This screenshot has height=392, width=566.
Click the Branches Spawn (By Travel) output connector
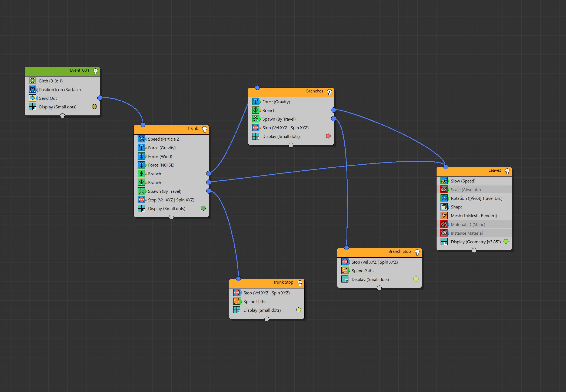[x=334, y=119]
